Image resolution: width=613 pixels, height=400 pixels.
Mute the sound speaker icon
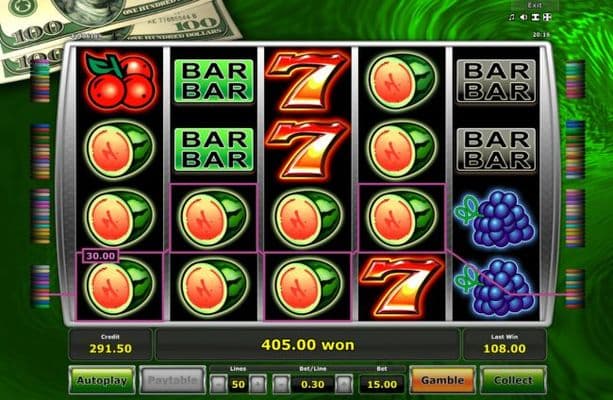pyautogui.click(x=524, y=17)
